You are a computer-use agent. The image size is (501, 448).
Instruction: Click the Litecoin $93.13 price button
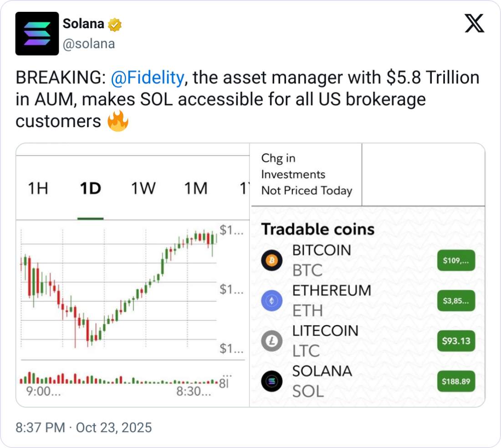pos(456,341)
